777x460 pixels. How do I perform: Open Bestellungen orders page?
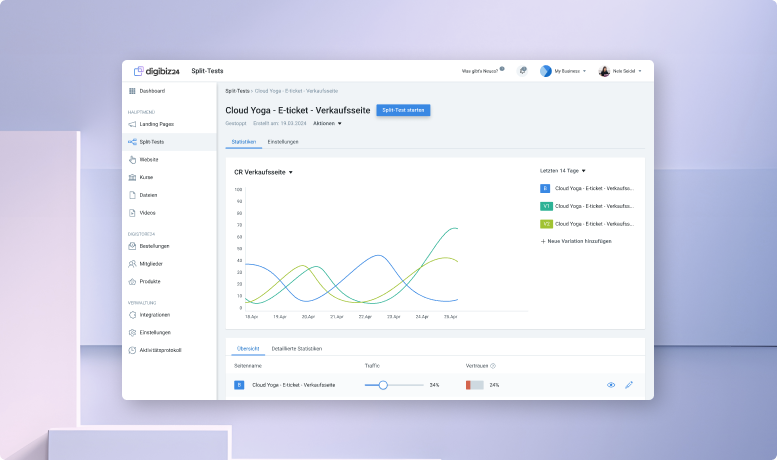pos(154,246)
